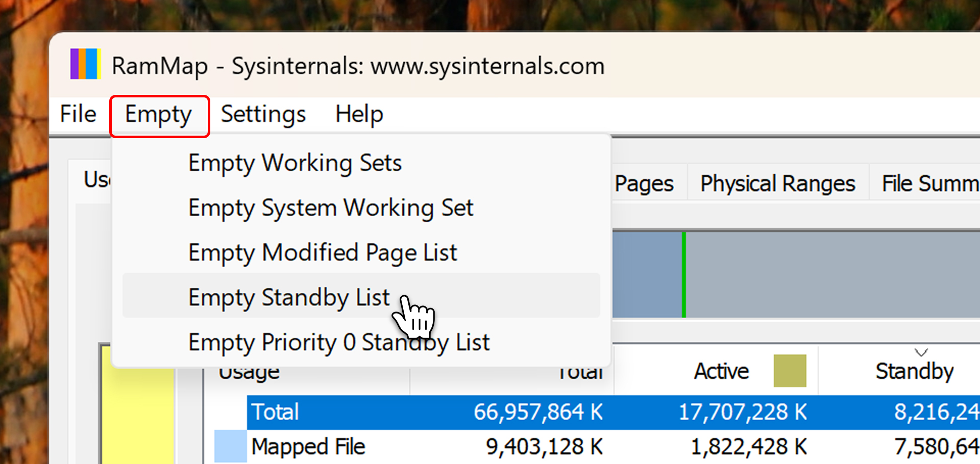The width and height of the screenshot is (980, 464).
Task: Select Empty Priority 0 Standby List
Action: pos(339,343)
